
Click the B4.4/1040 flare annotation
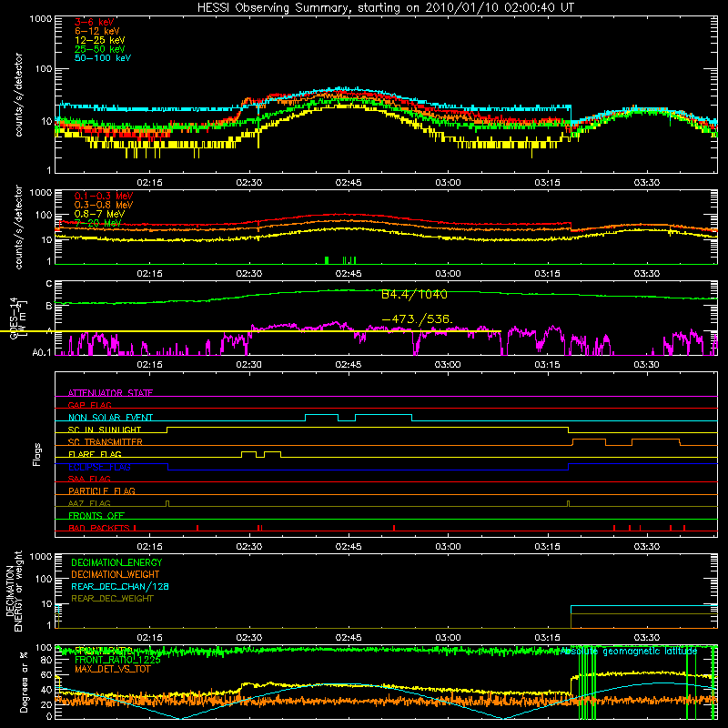click(414, 294)
